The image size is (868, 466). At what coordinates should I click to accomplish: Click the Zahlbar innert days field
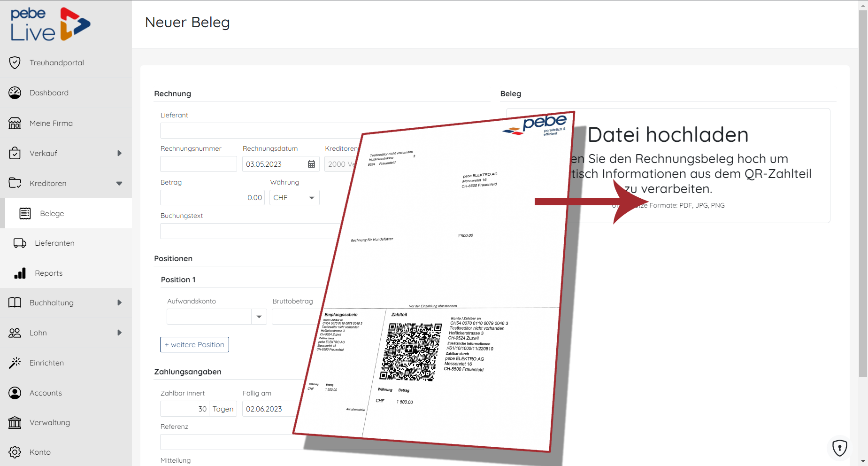pos(184,409)
